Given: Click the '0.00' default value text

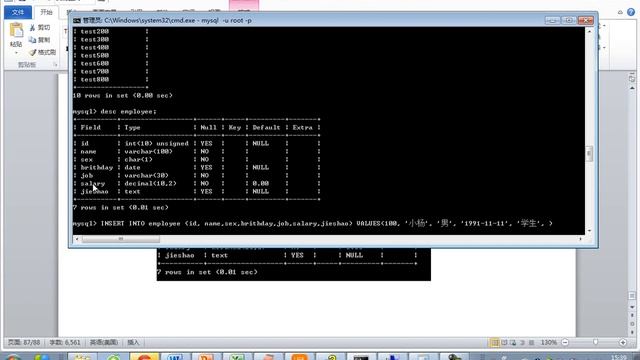Looking at the screenshot, I should click(260, 183).
